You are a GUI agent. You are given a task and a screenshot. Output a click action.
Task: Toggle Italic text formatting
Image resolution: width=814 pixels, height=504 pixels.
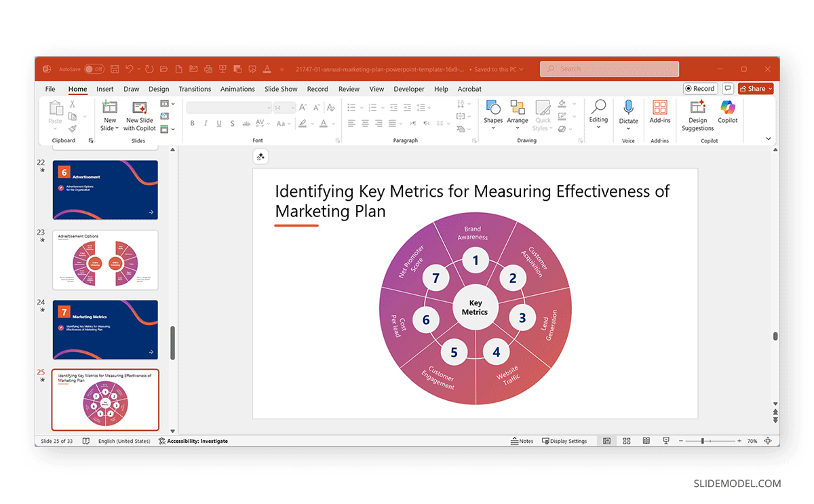pyautogui.click(x=206, y=123)
